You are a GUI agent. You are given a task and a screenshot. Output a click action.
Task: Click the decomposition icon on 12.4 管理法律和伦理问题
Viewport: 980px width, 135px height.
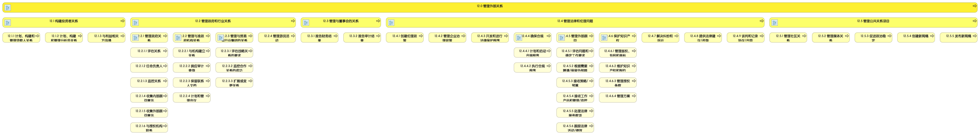click(391, 23)
